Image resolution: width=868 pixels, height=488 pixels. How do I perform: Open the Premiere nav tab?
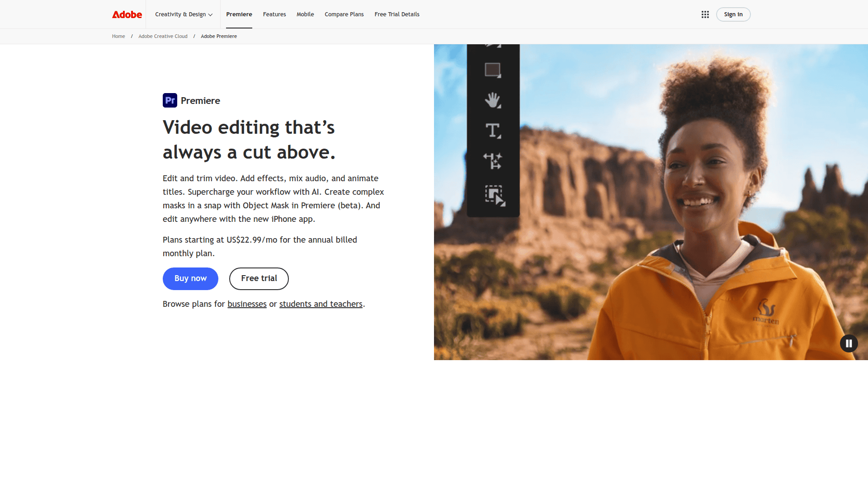coord(239,14)
